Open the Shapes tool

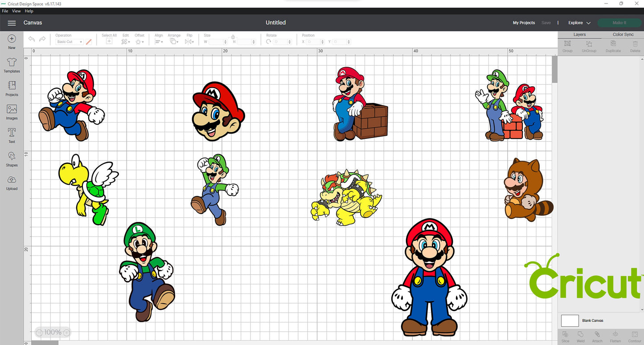[12, 158]
